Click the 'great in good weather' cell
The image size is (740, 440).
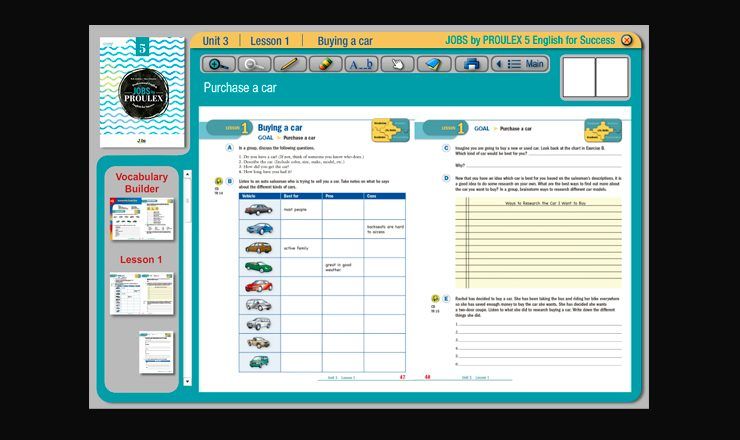[x=343, y=267]
